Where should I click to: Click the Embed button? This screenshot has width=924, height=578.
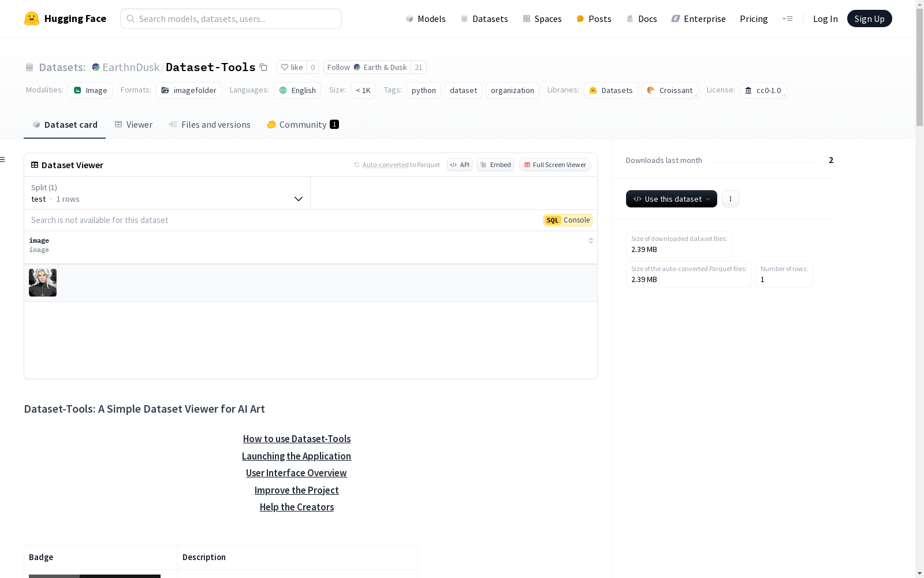click(x=495, y=165)
